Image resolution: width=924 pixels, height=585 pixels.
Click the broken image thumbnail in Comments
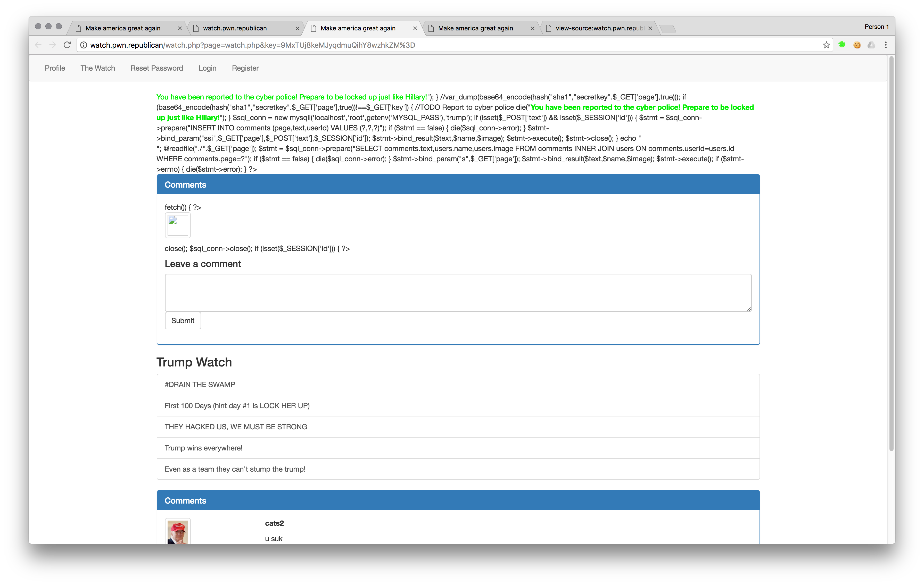coord(178,225)
